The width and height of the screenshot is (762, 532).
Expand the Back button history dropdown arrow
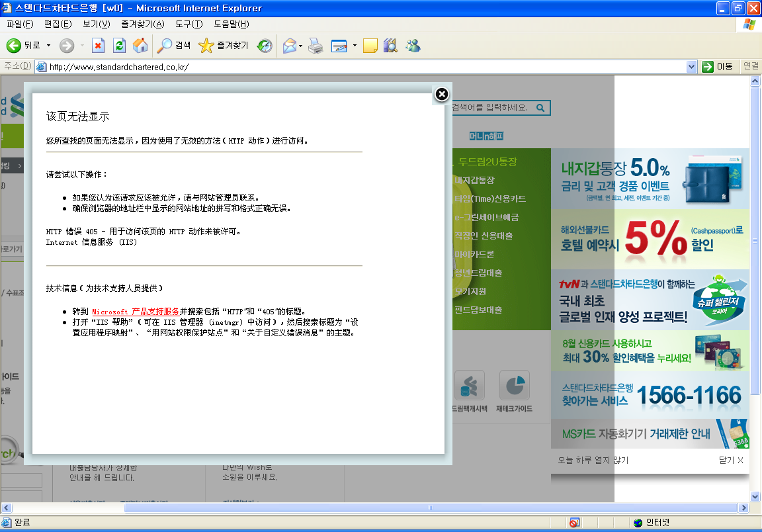pyautogui.click(x=48, y=46)
